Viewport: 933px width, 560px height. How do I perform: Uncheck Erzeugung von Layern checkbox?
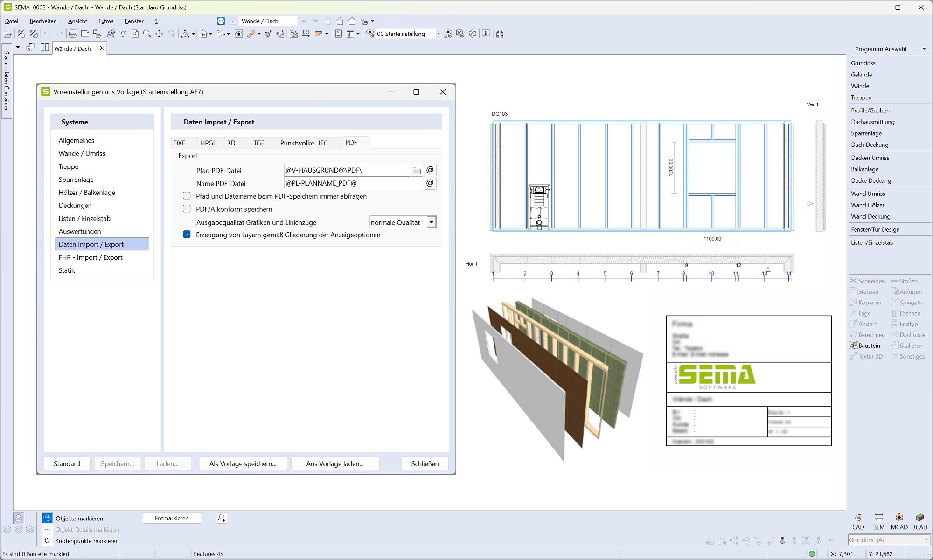pos(187,235)
